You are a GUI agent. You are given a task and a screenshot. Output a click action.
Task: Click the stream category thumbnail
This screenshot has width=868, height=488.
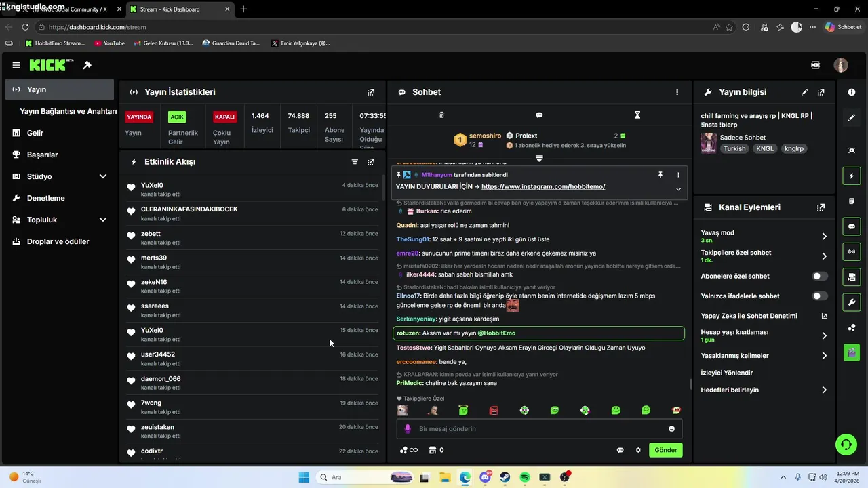pos(709,143)
